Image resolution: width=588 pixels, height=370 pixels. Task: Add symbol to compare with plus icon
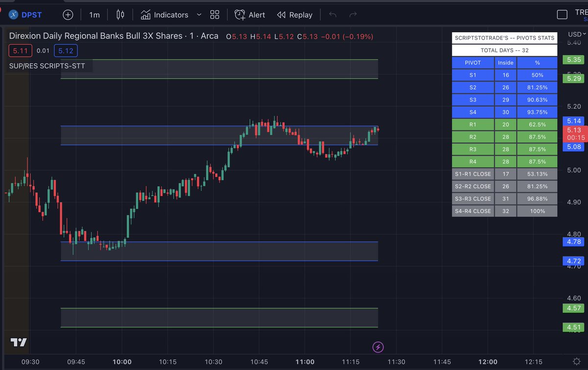tap(68, 15)
